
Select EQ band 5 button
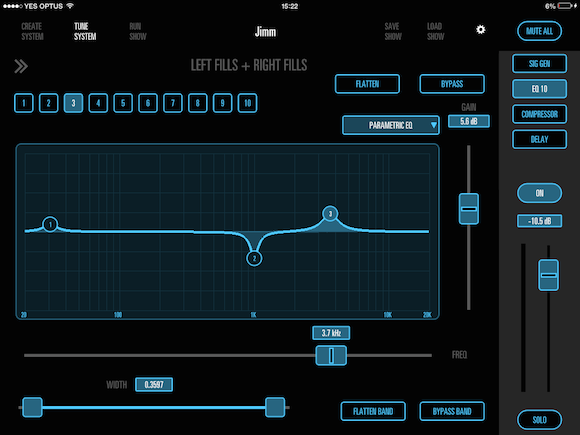tap(123, 103)
